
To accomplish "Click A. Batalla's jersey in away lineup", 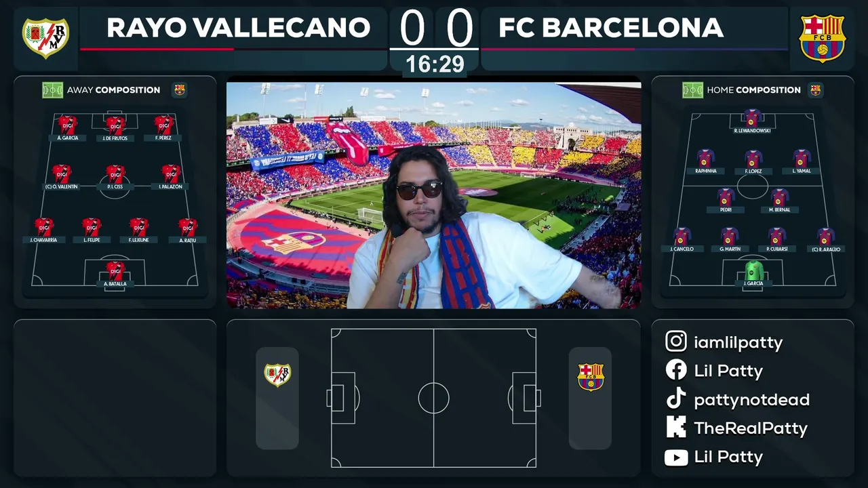I will tap(115, 270).
